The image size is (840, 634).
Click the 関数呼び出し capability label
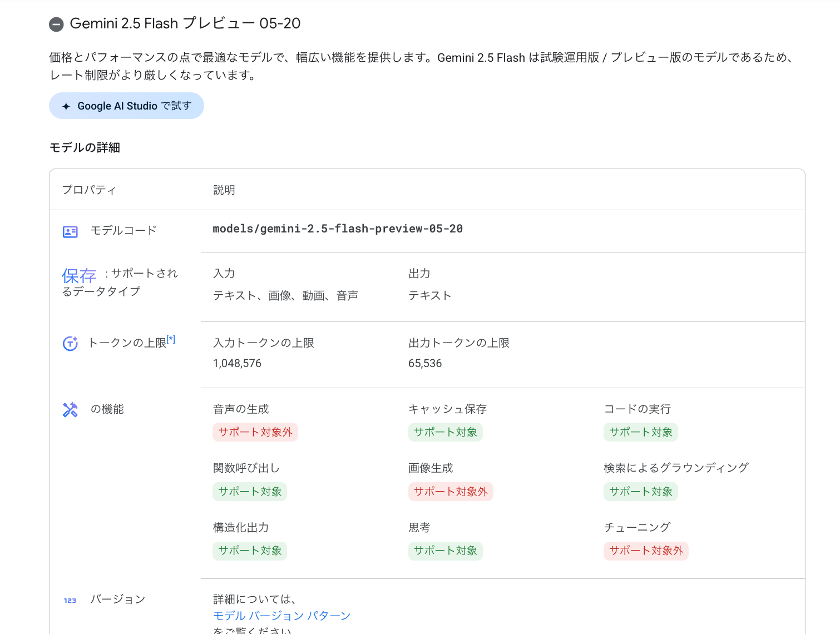click(x=246, y=468)
